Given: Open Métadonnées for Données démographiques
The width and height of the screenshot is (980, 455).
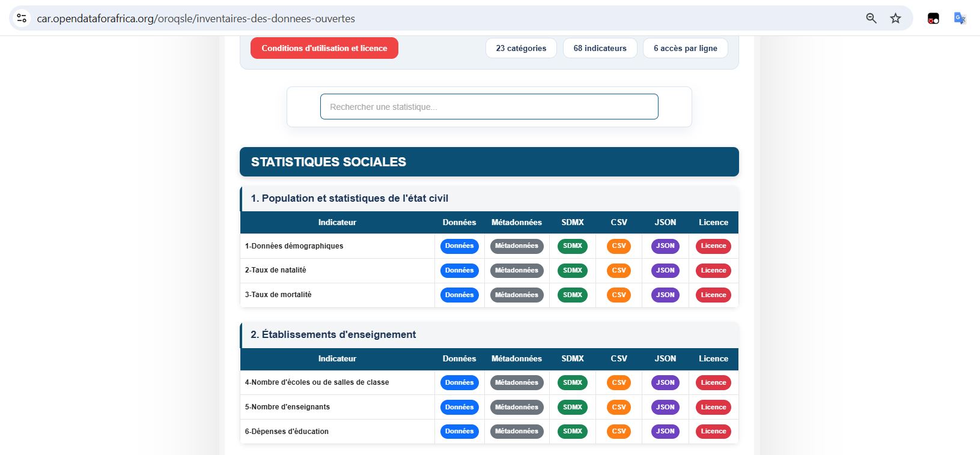Looking at the screenshot, I should 517,246.
